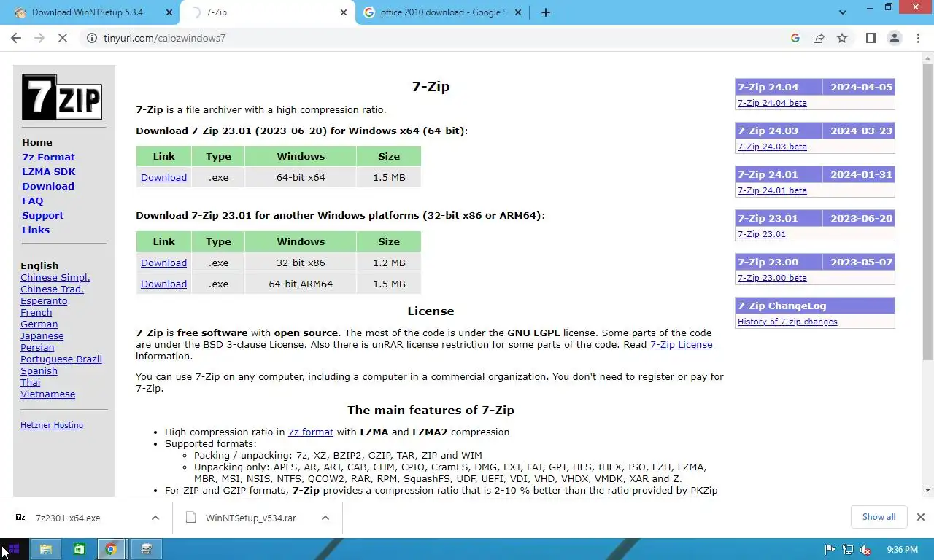Download the 64-bit ARM64 installer
Image resolution: width=934 pixels, height=560 pixels.
[163, 284]
